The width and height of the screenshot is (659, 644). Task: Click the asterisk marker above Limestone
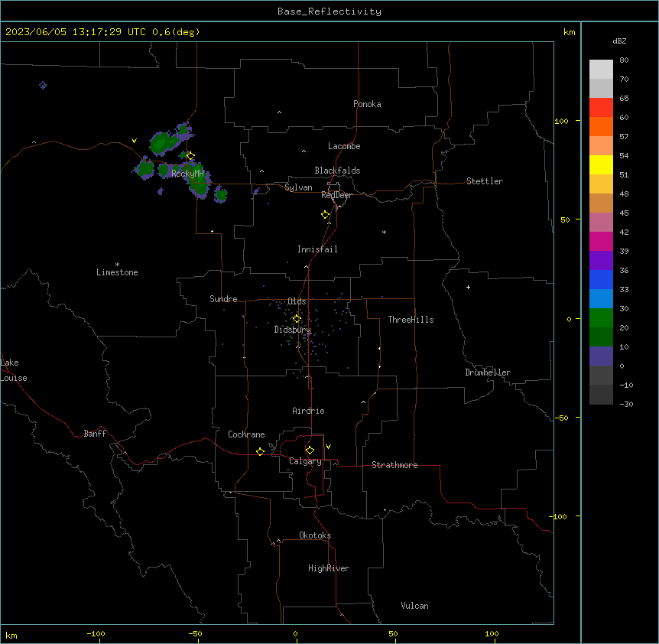(x=117, y=264)
